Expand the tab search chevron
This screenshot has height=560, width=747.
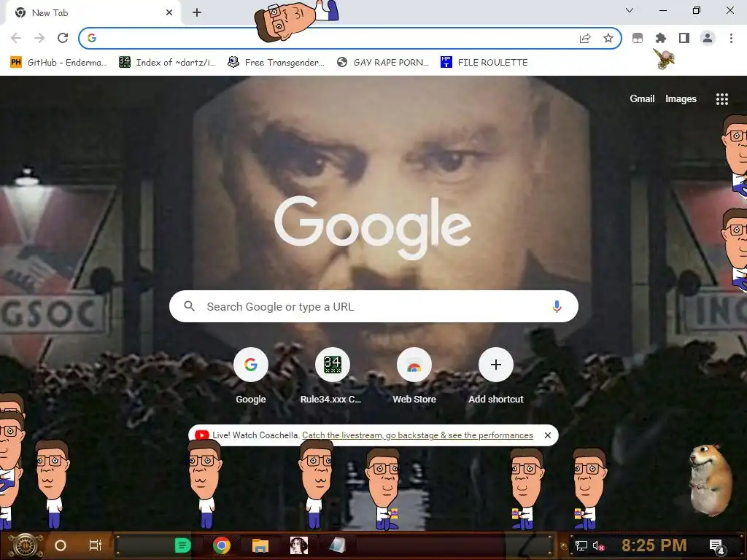point(630,10)
